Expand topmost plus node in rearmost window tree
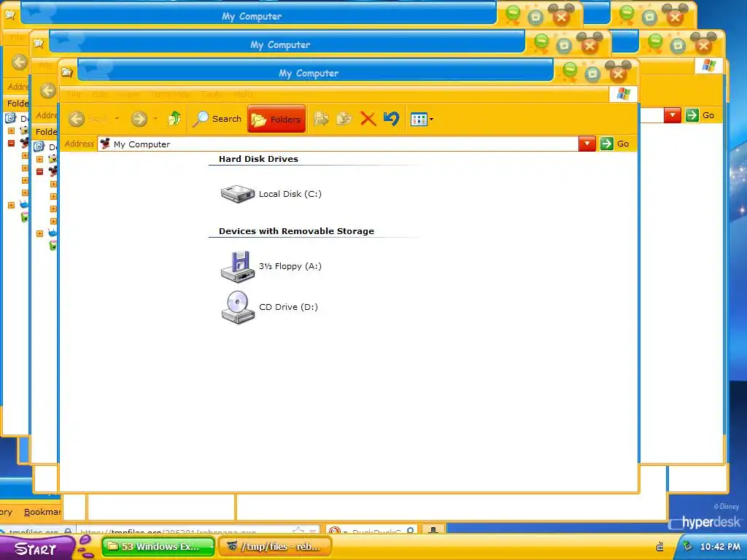This screenshot has width=747, height=560. tap(12, 131)
